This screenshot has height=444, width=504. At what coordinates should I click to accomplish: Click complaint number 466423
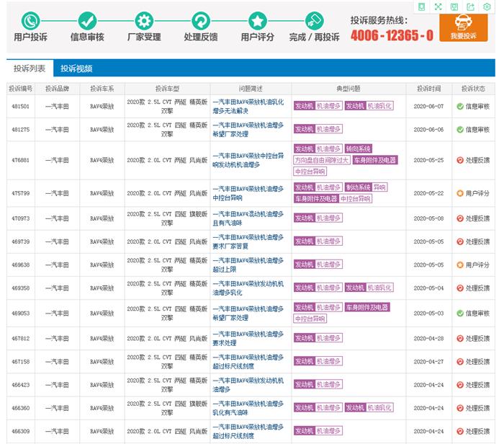click(21, 385)
